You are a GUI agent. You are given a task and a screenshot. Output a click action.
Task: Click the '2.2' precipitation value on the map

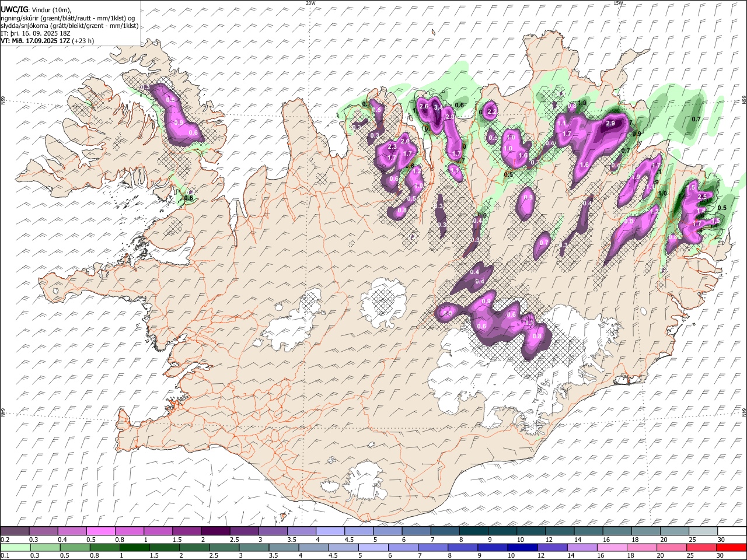[491, 111]
